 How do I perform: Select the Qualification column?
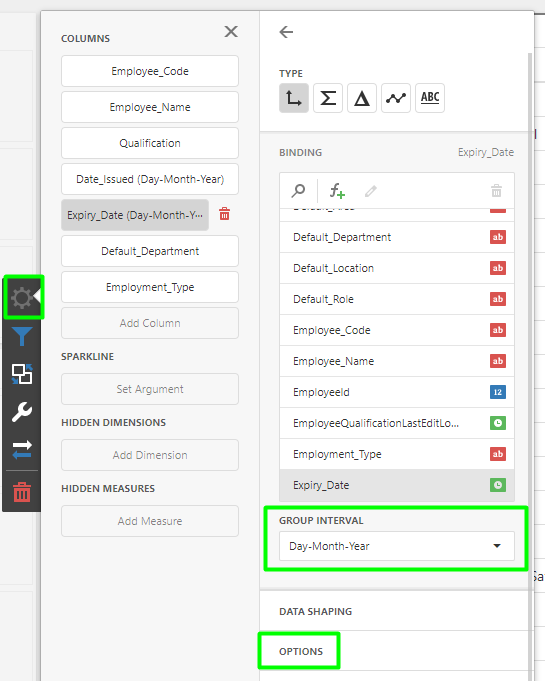tap(150, 143)
